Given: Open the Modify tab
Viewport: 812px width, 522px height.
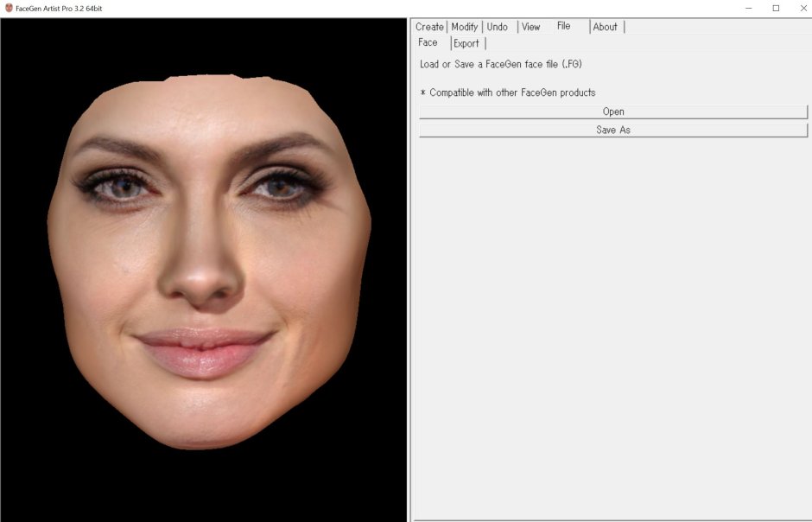Looking at the screenshot, I should (x=465, y=27).
